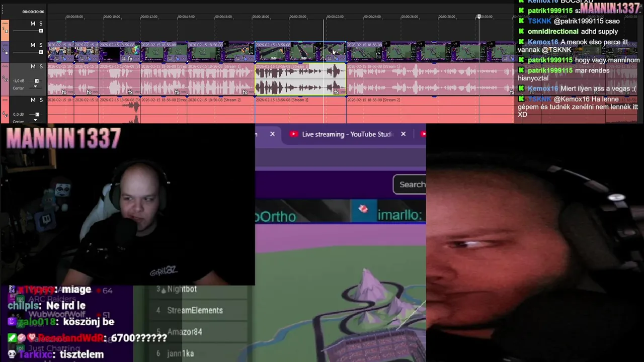The image size is (644, 362).
Task: Mute audio track 3
Action: pos(33,66)
